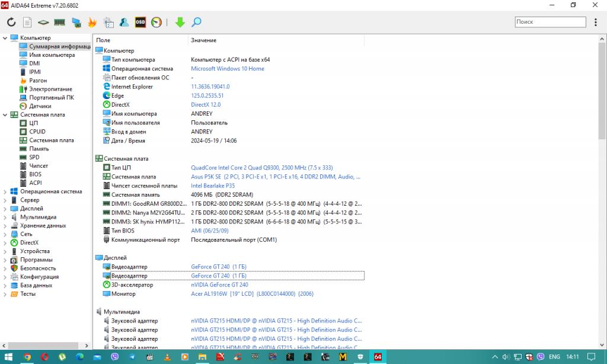Select CPUID in the sidebar tree

[37, 132]
